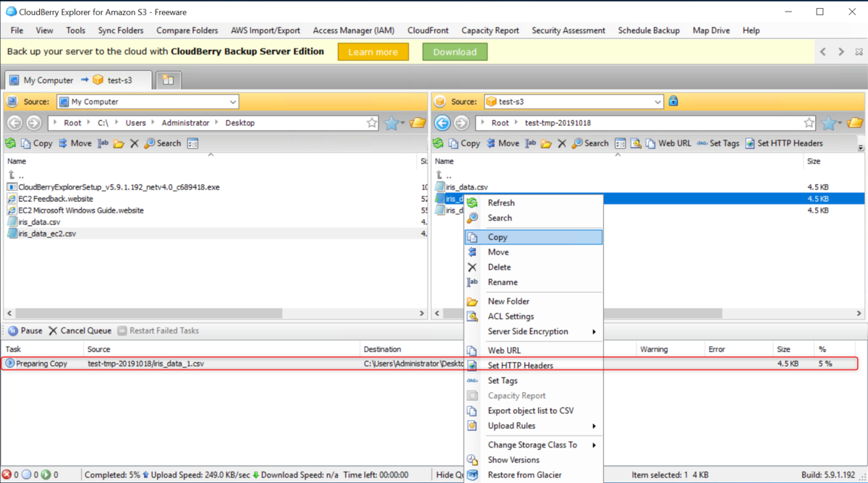Click Search in the right pane toolbar
Screen dimensions: 868x483
590,143
